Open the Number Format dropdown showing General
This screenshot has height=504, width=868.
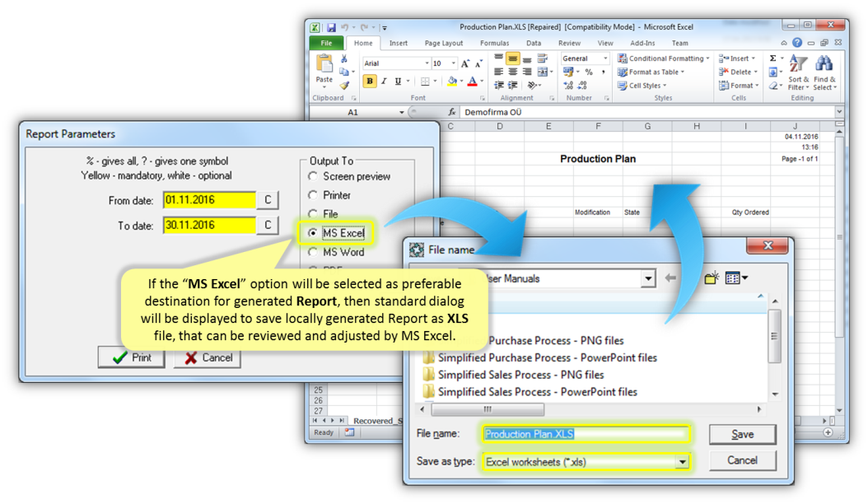click(x=605, y=58)
